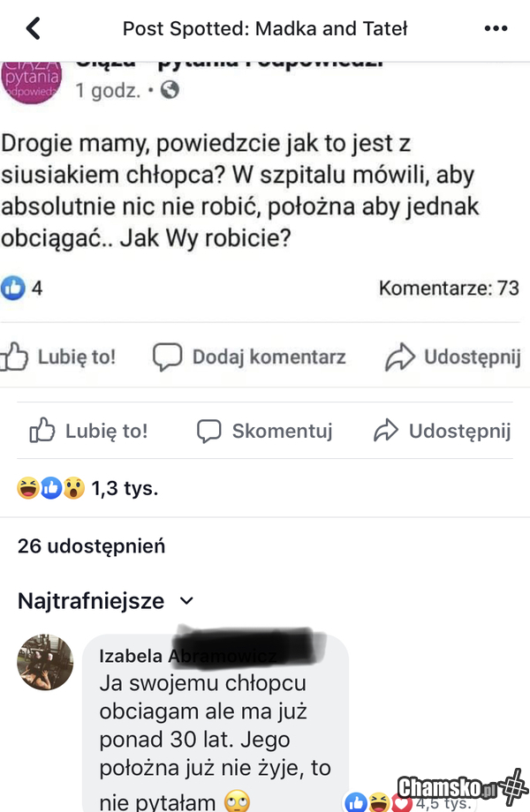This screenshot has height=812, width=530.
Task: Open the commenter's profile picture
Action: [45, 662]
